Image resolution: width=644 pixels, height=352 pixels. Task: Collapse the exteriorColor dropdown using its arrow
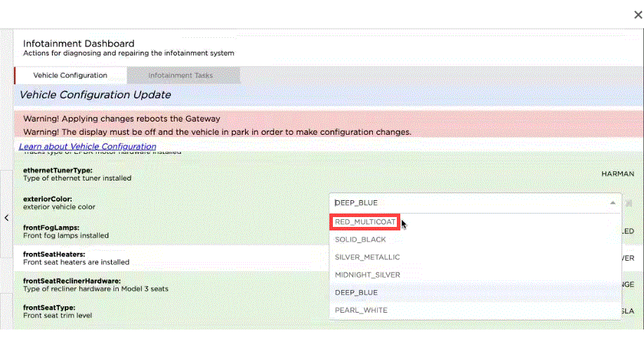tap(612, 202)
